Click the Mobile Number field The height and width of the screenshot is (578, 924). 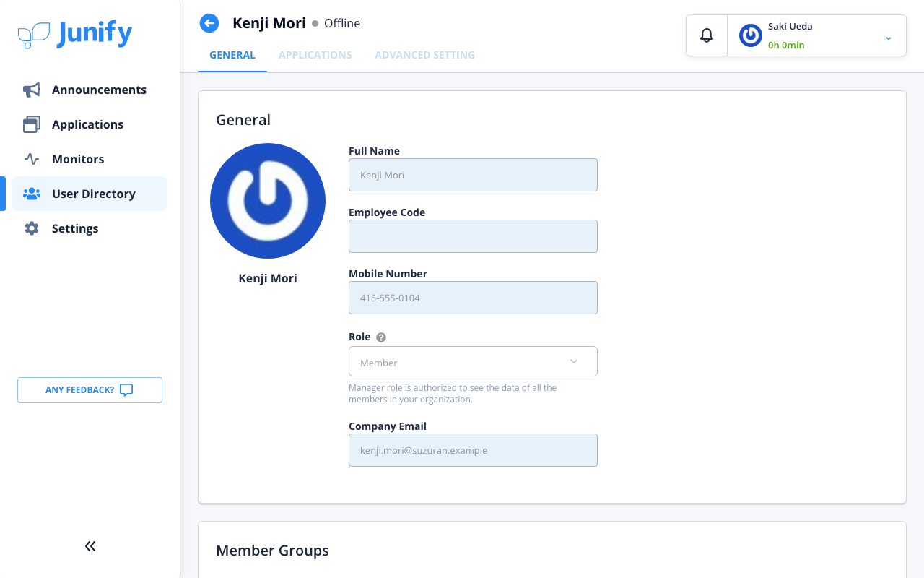(x=473, y=298)
